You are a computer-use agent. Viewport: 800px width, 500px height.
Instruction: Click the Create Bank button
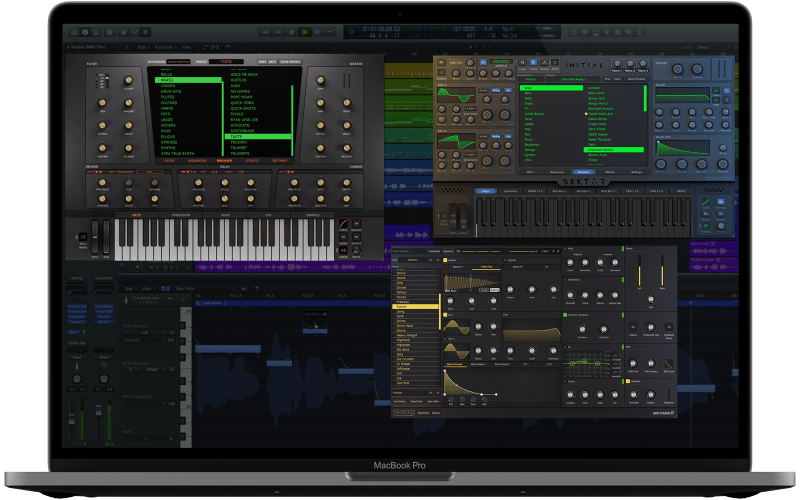tap(434, 251)
